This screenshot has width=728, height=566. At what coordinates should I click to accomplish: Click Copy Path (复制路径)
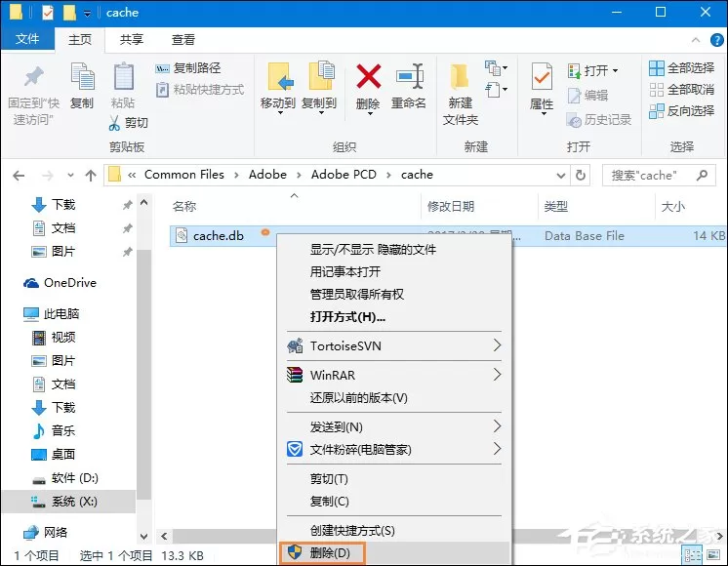(188, 68)
